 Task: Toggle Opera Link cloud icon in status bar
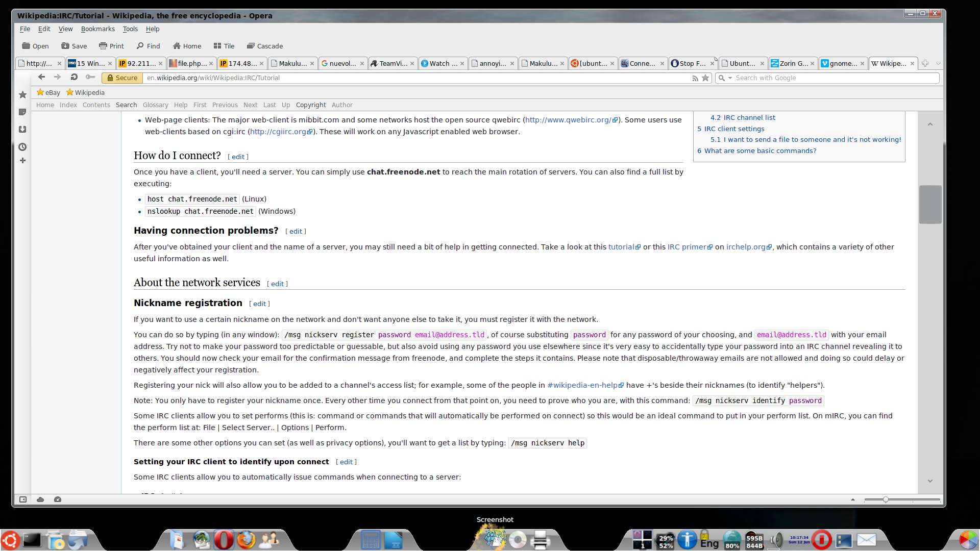(40, 499)
